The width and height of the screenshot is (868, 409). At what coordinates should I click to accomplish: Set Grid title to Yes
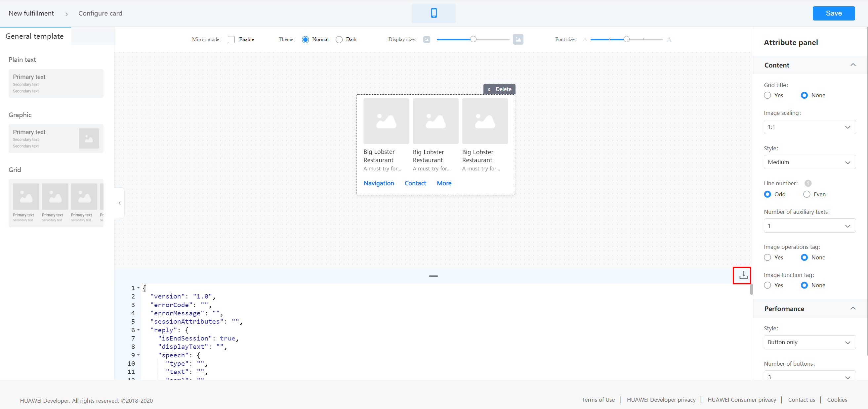(767, 95)
